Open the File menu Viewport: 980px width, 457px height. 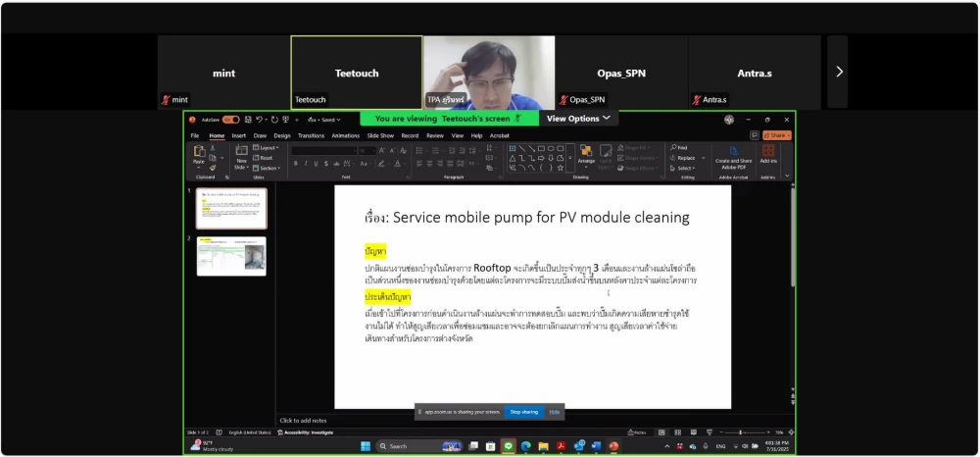click(x=195, y=135)
